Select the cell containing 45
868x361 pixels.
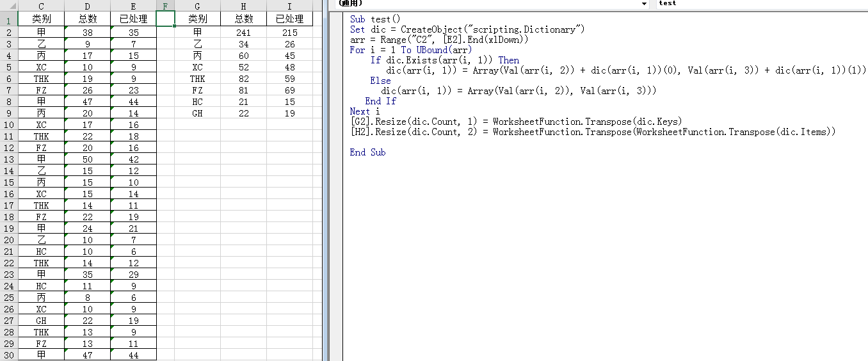(290, 56)
